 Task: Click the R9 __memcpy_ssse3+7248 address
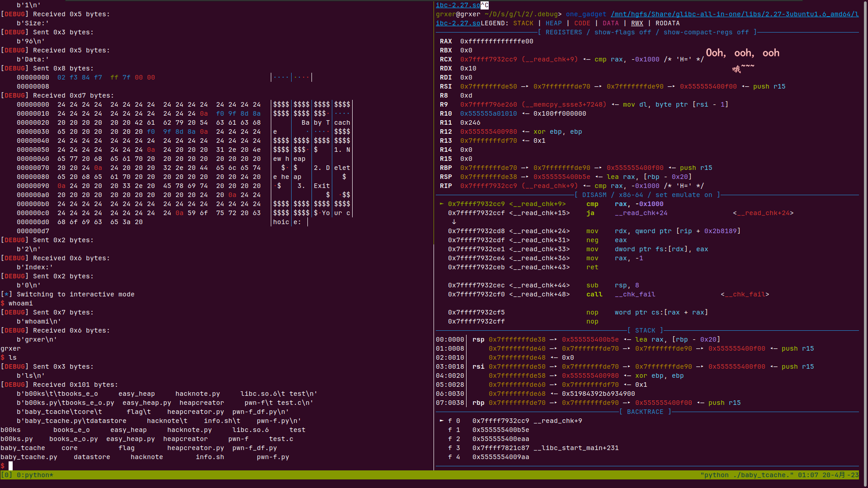[533, 104]
